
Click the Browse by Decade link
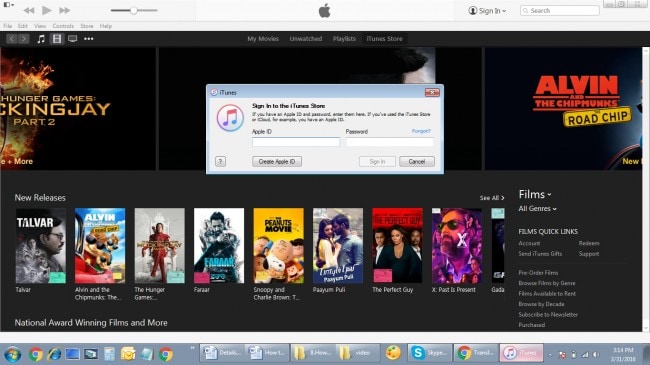point(541,304)
